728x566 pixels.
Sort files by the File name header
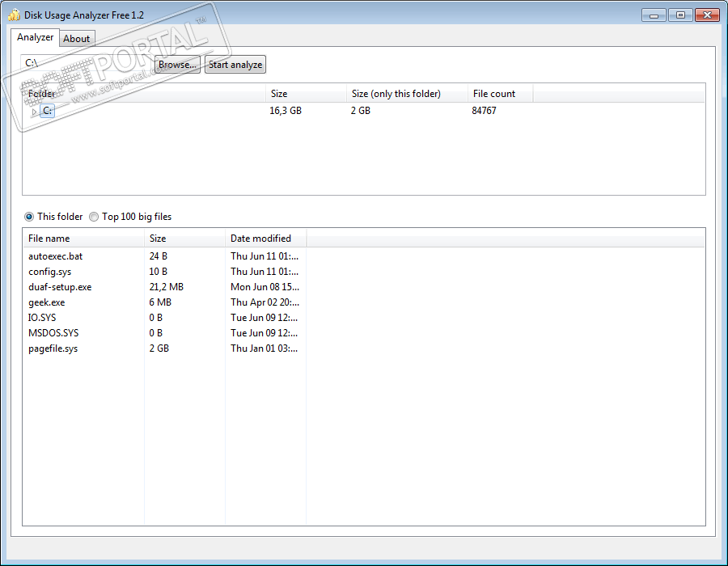83,239
